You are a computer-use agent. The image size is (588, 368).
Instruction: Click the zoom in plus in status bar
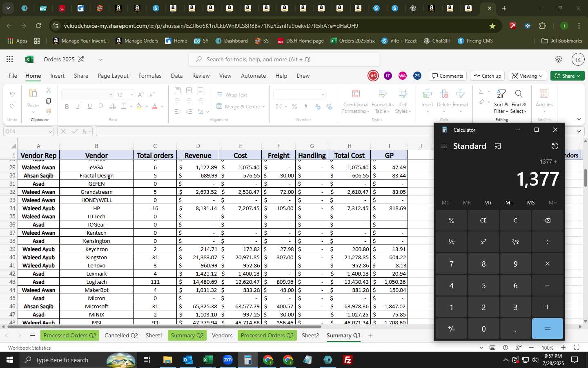coord(563,348)
